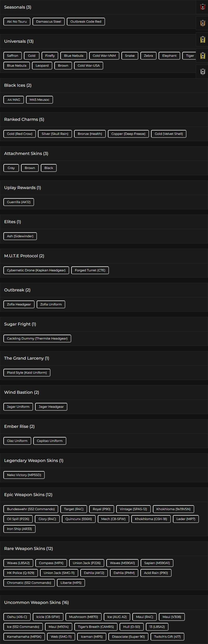Open the Copper (Deep Freeze) ranked charm
Image resolution: width=208 pixels, height=644 pixels.
pos(128,134)
